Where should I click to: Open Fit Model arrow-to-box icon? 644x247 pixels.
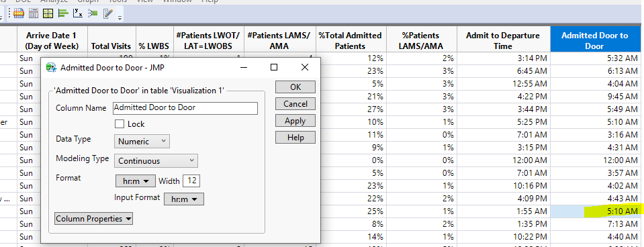click(x=93, y=13)
